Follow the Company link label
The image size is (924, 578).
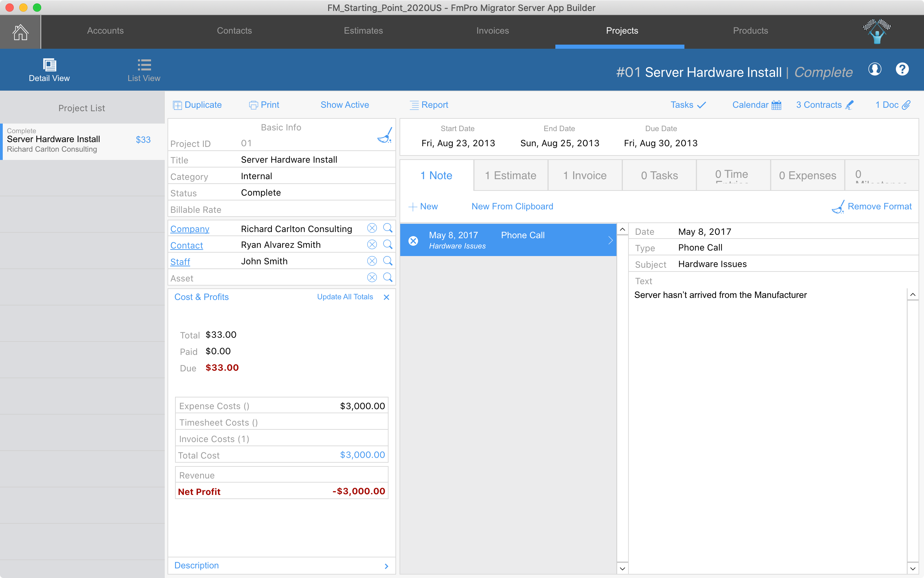click(189, 229)
